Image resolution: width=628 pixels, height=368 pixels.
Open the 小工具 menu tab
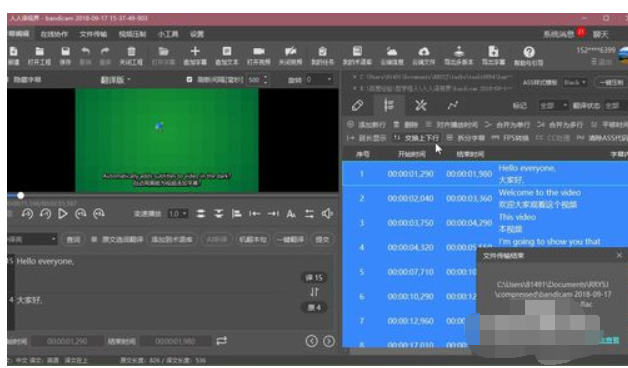click(x=168, y=34)
